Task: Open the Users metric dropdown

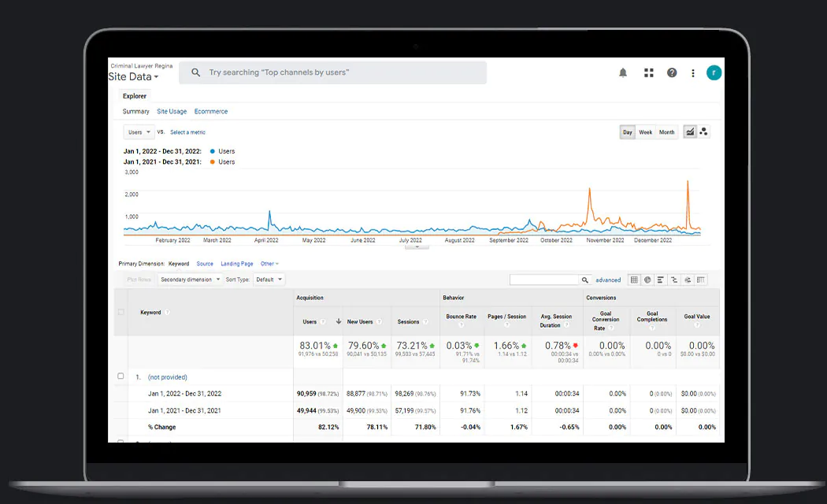Action: [139, 132]
